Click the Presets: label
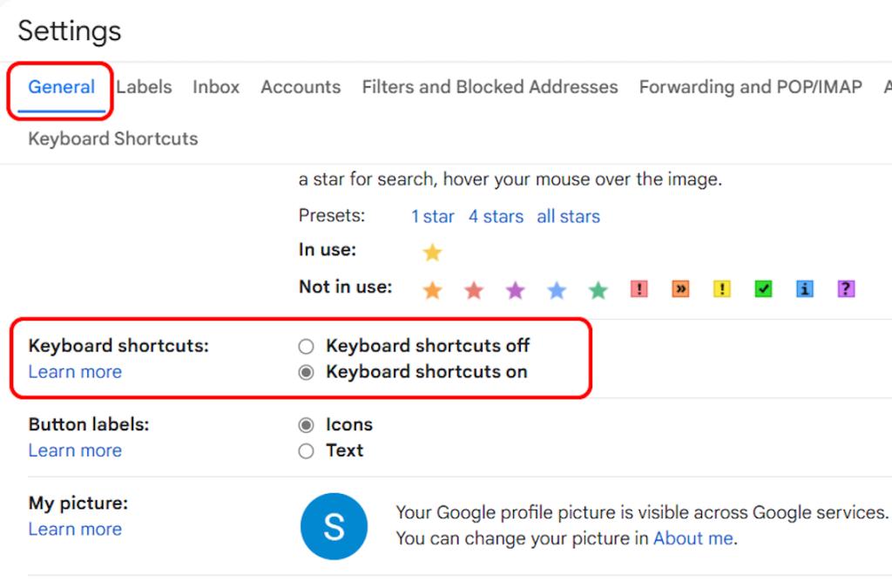The width and height of the screenshot is (892, 588). point(332,215)
